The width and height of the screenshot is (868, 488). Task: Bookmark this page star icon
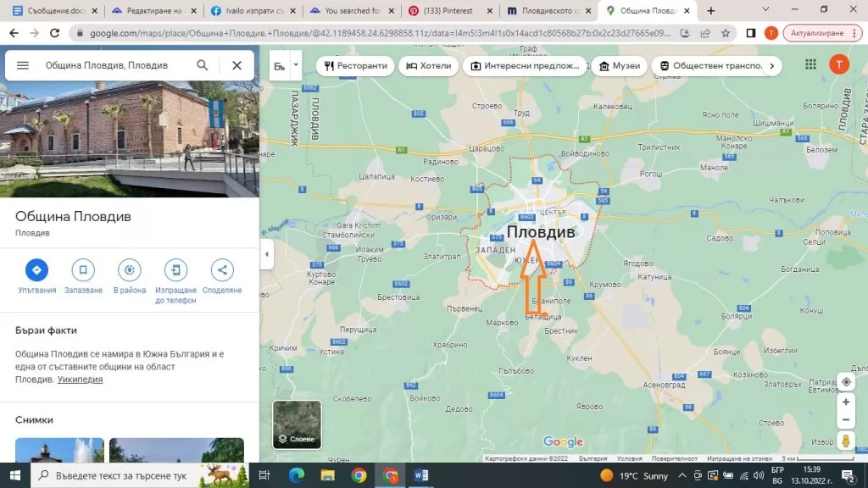[726, 33]
